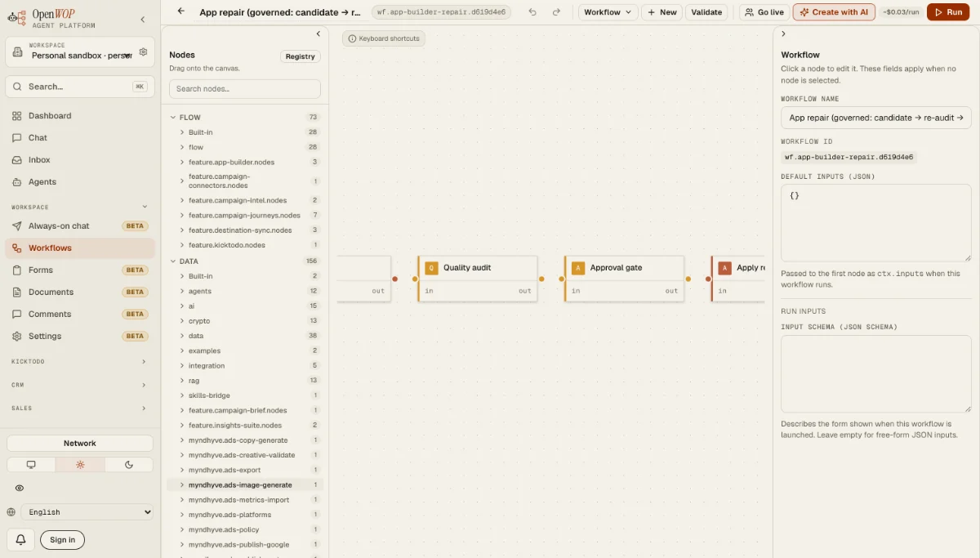
Task: Expand the SALES sidebar section
Action: (x=80, y=408)
